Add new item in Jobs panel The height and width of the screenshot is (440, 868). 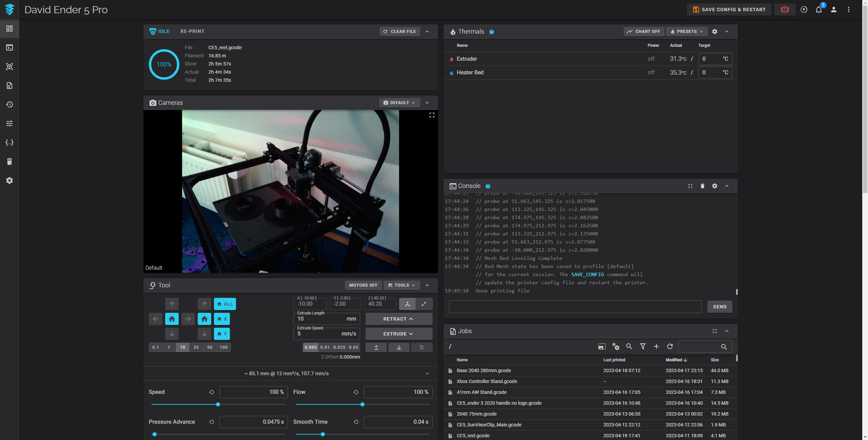656,346
